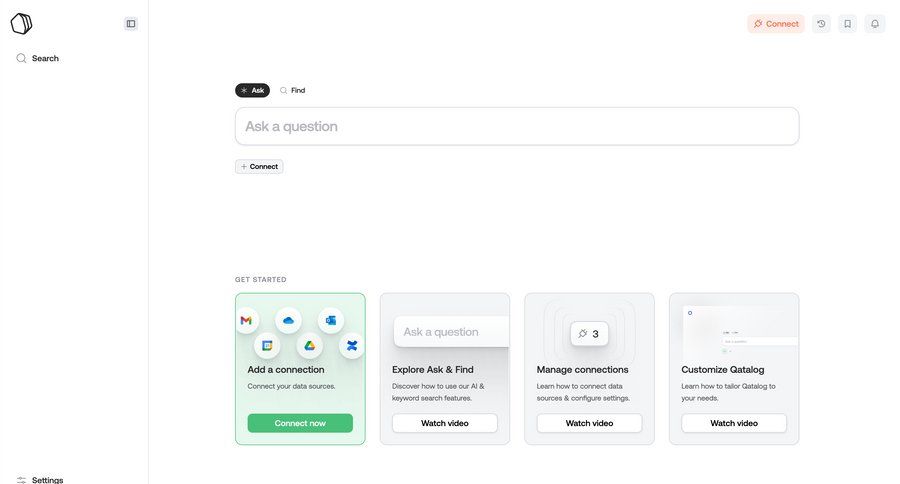Click the Ask a question preview thumbnail

(451, 332)
